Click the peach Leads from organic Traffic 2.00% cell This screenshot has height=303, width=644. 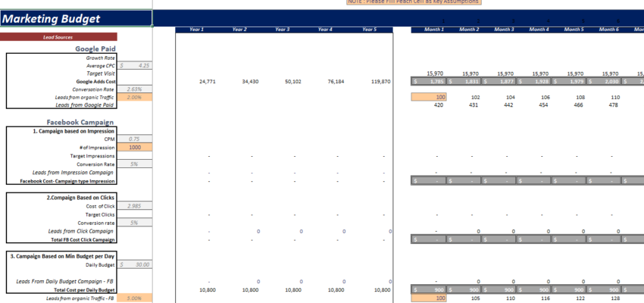135,97
